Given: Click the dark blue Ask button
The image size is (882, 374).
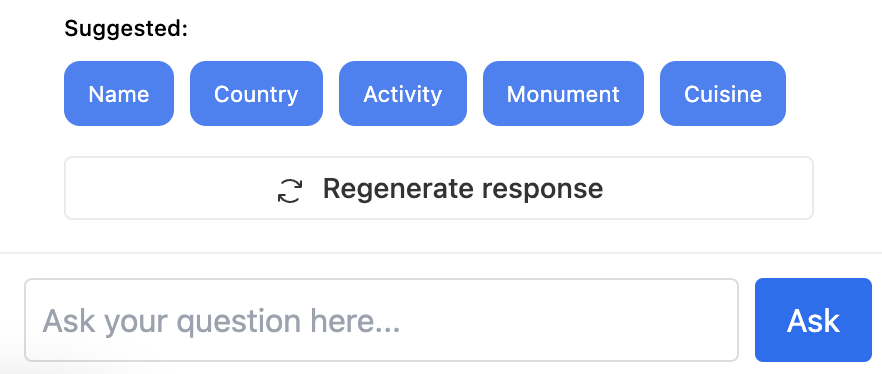Looking at the screenshot, I should click(x=813, y=320).
